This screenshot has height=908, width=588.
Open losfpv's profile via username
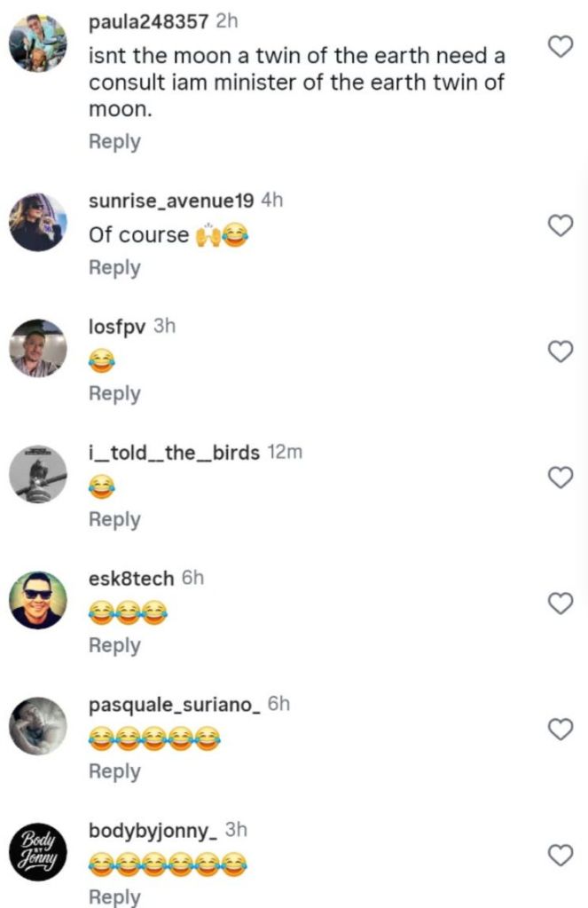(x=118, y=327)
